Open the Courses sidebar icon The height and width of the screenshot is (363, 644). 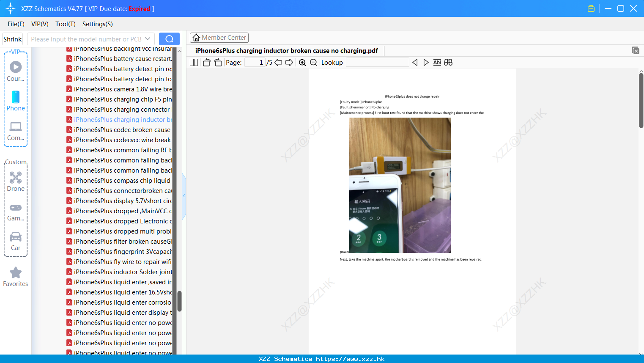[16, 67]
